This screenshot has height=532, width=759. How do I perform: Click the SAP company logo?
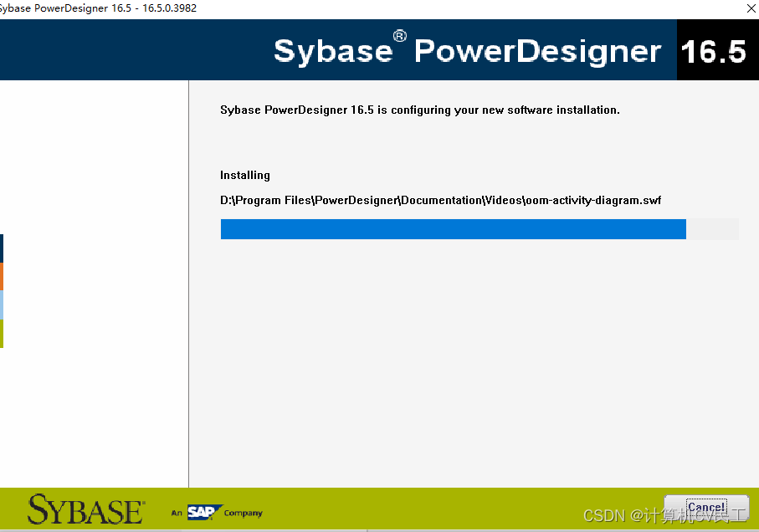(204, 512)
